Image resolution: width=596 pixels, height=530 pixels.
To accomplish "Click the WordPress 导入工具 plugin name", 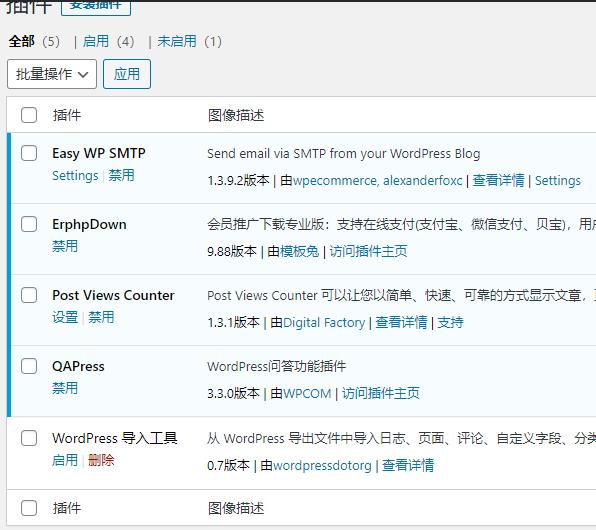I will [115, 438].
